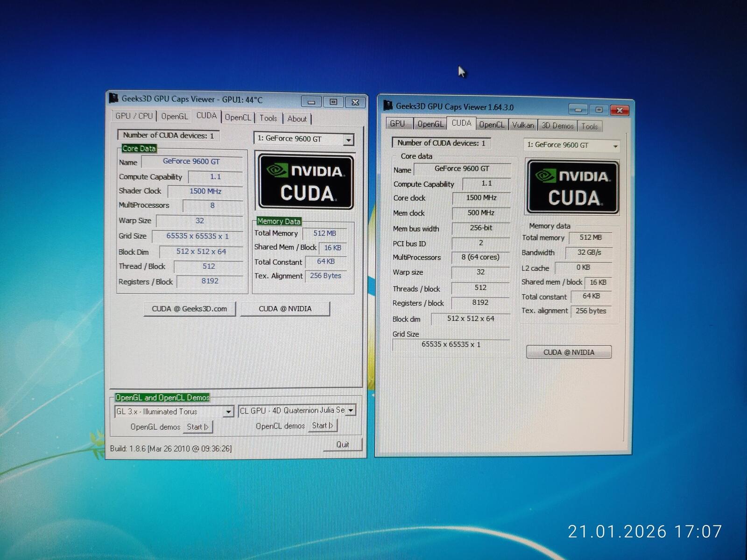The image size is (747, 560).
Task: Click the MultiProcessors 8 (64 cores) field
Action: [480, 257]
